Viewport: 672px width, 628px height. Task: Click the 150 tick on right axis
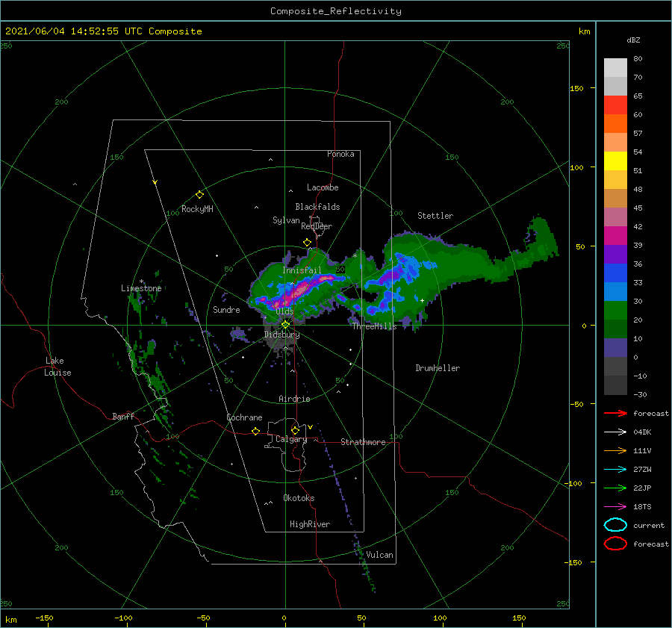click(576, 88)
